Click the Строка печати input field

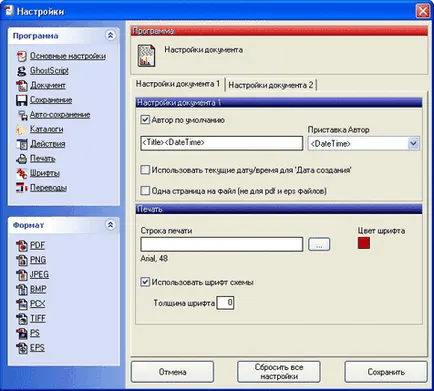222,244
